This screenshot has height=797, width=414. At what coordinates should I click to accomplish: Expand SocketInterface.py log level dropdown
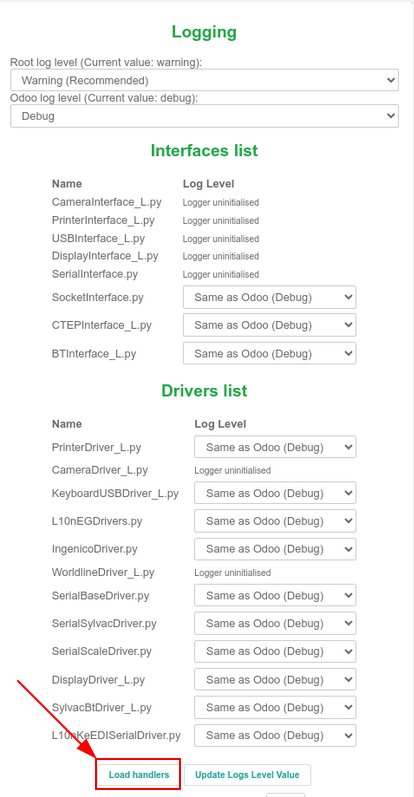click(x=270, y=297)
